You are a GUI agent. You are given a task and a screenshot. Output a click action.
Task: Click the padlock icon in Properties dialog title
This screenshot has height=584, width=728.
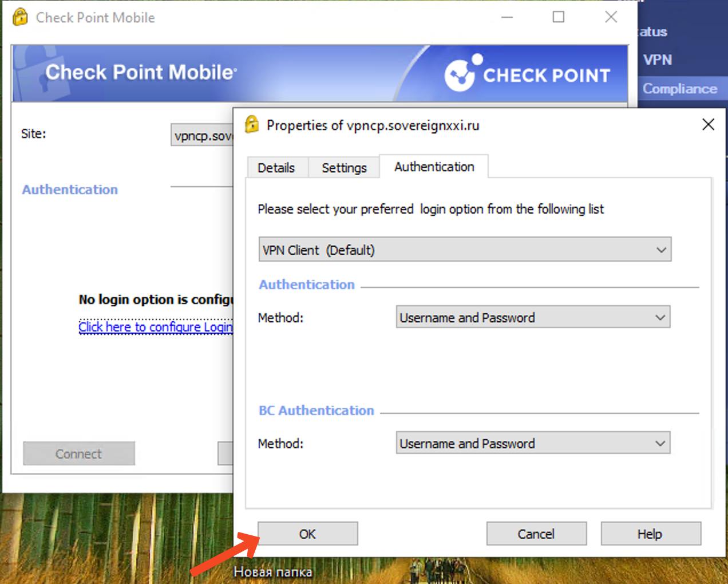click(x=252, y=125)
